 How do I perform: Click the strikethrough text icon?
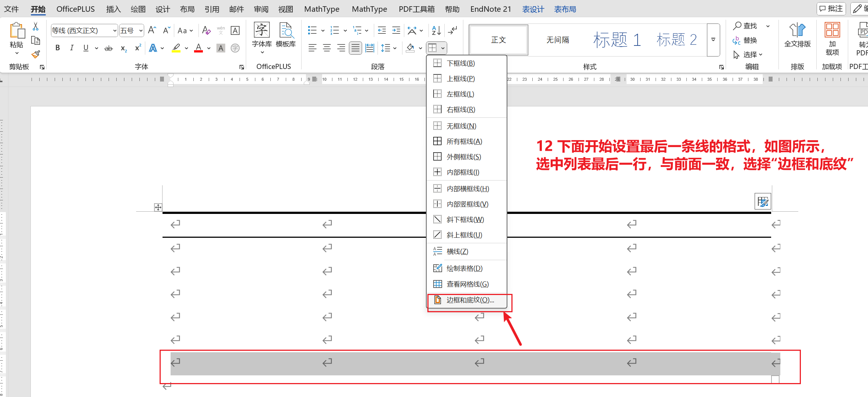[108, 48]
